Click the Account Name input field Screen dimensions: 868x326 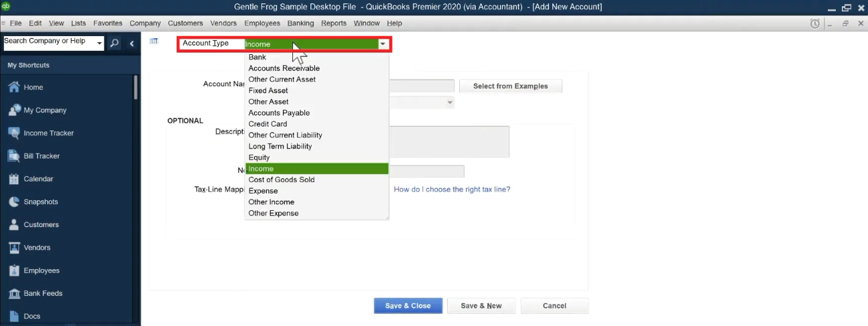tap(422, 86)
